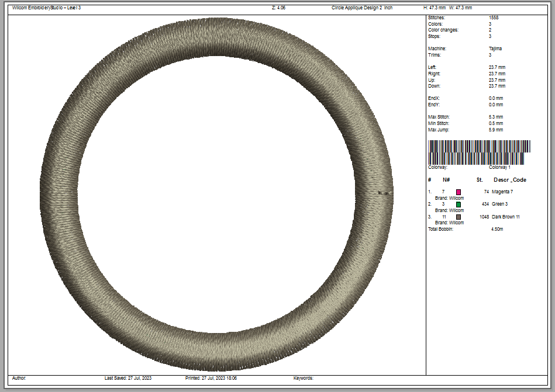This screenshot has width=555, height=392.
Task: Click the zoom factor Z: 4.06 label
Action: [x=279, y=8]
